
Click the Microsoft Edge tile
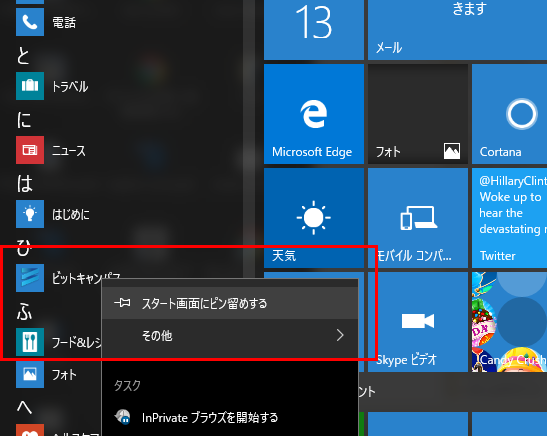coord(314,114)
